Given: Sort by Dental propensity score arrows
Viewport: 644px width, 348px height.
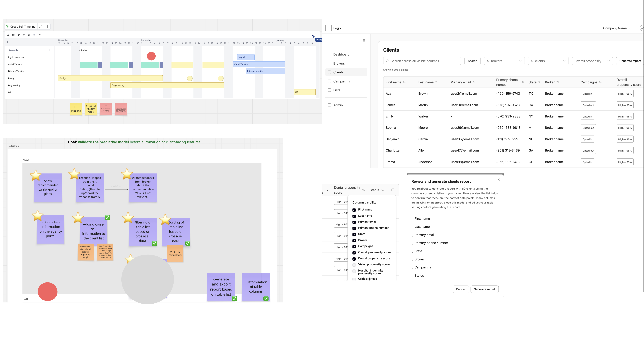Looking at the screenshot, I should point(364,190).
